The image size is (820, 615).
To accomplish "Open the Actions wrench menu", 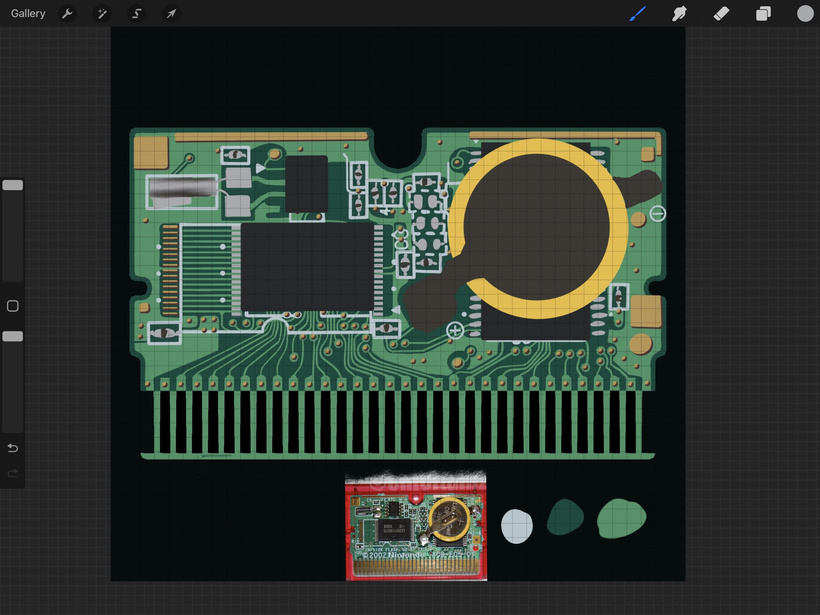I will point(67,14).
